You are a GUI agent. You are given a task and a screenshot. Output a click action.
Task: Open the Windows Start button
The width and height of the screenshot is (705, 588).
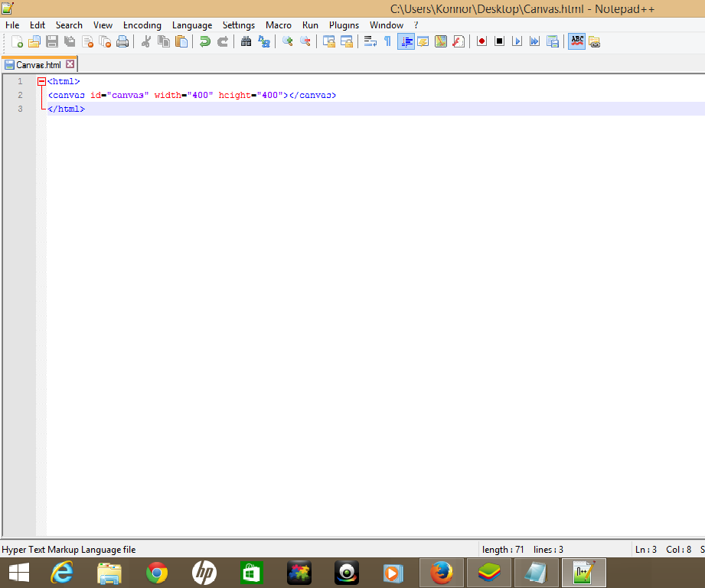19,573
